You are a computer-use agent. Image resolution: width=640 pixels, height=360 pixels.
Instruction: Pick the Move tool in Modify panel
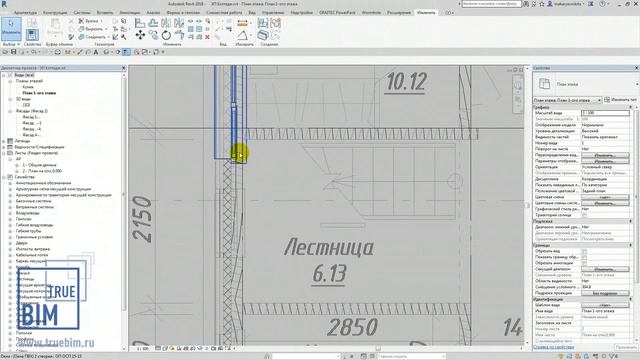pos(140,35)
